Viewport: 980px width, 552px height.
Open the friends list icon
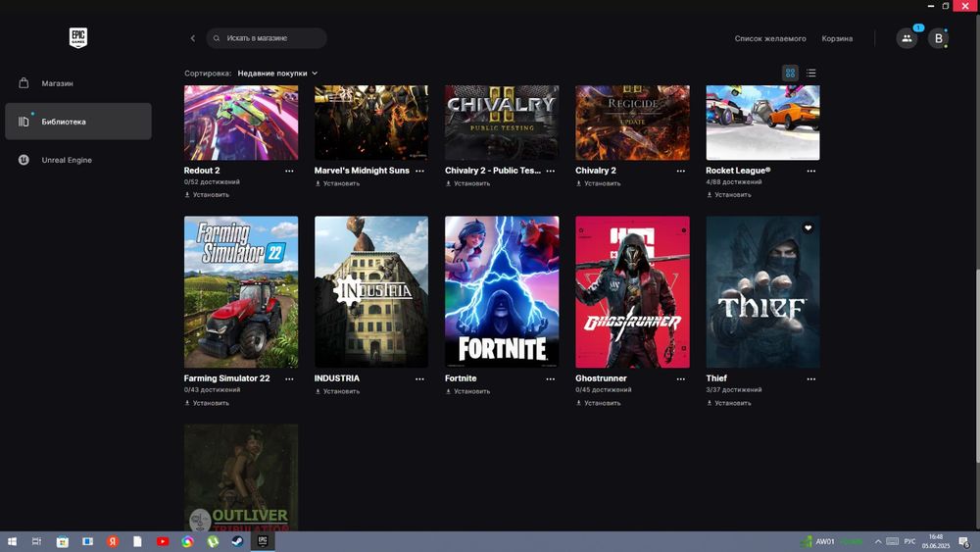pos(906,38)
